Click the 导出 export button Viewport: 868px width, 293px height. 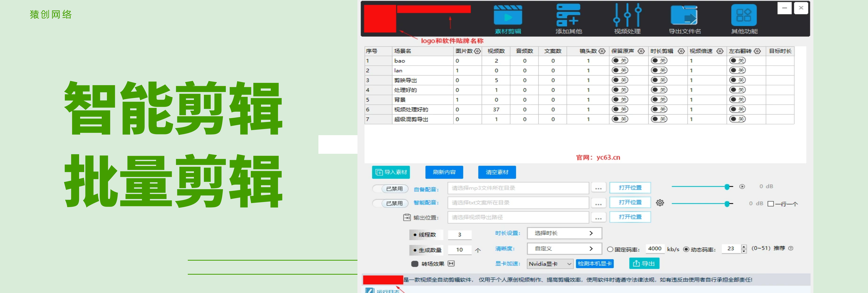coord(644,263)
